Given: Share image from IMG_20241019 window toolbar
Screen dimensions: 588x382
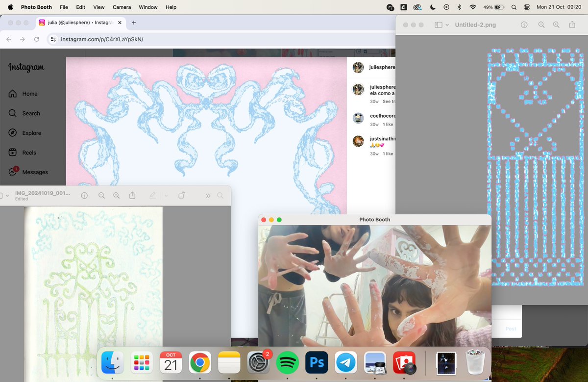Looking at the screenshot, I should pyautogui.click(x=132, y=195).
